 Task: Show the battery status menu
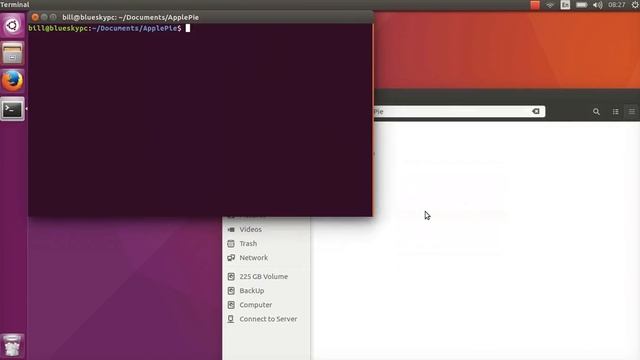pyautogui.click(x=581, y=5)
